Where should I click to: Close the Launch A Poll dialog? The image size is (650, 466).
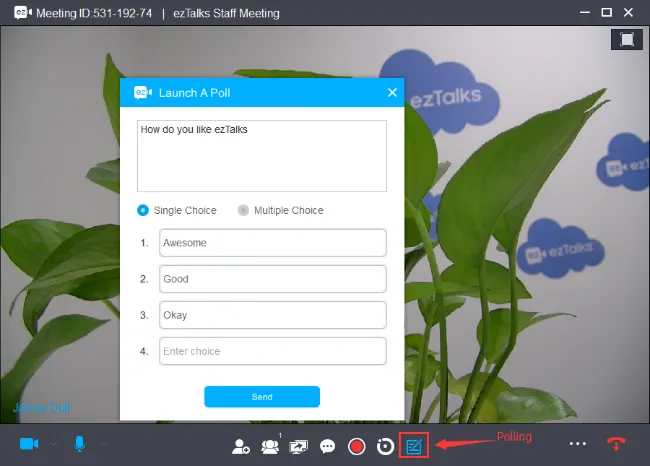pyautogui.click(x=392, y=92)
